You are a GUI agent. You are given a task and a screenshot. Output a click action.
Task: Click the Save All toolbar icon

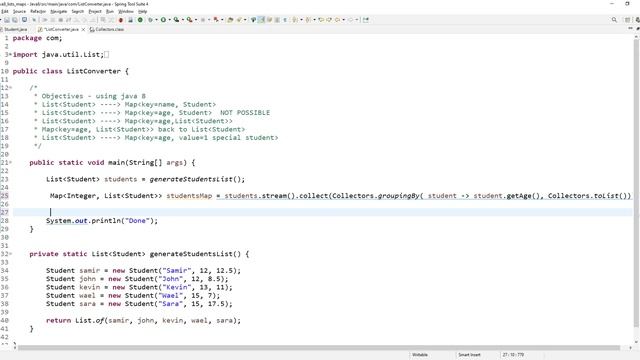point(15,20)
